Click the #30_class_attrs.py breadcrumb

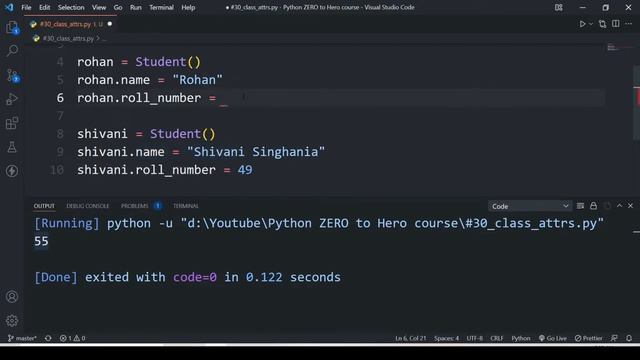click(x=68, y=38)
